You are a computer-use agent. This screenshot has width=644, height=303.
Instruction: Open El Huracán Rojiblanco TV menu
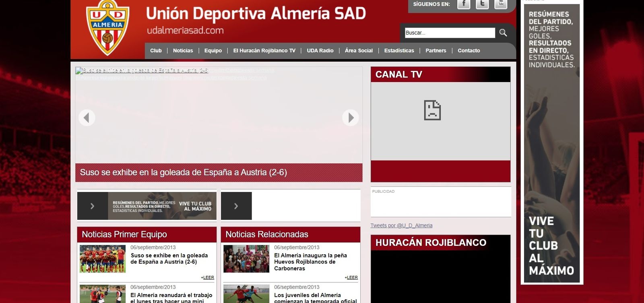click(264, 51)
